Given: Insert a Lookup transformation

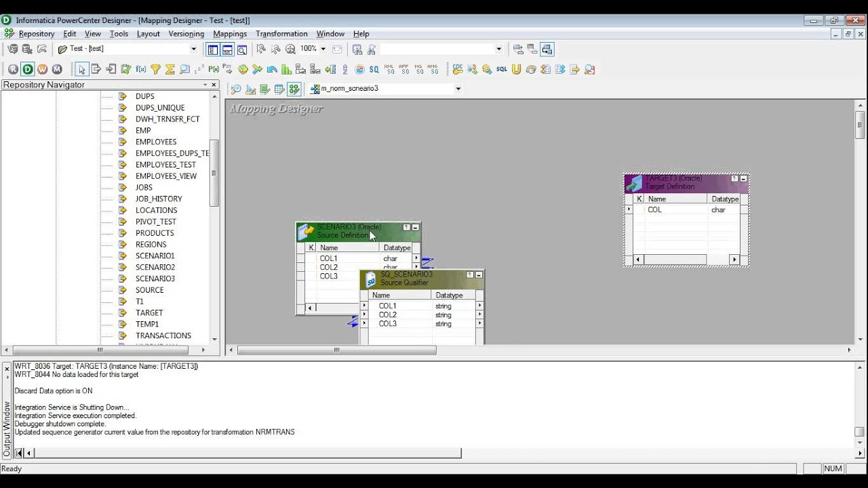Looking at the screenshot, I should pos(184,69).
